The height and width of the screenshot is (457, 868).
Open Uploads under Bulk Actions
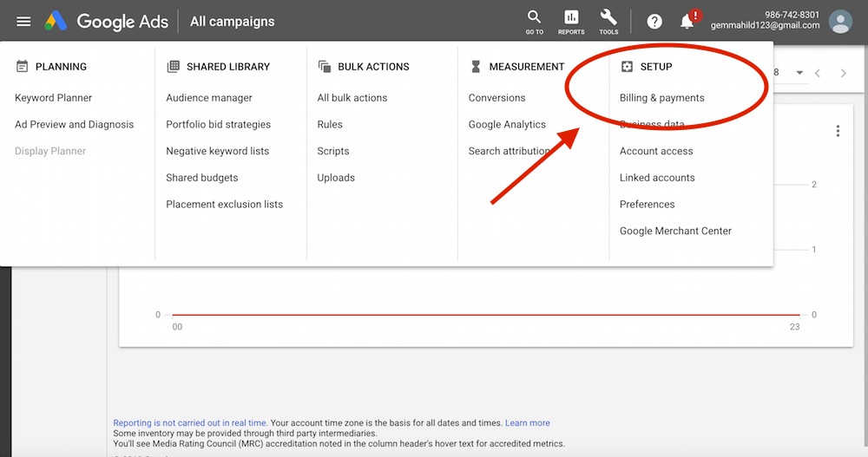(x=335, y=178)
